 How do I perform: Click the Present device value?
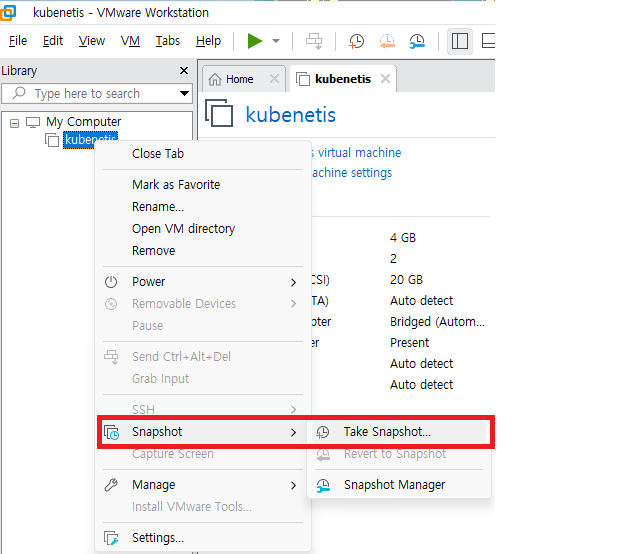(x=409, y=343)
